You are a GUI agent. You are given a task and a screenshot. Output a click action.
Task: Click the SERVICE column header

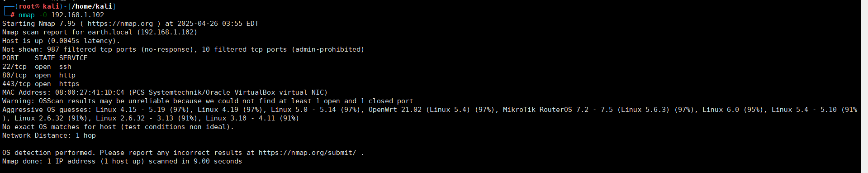click(73, 58)
